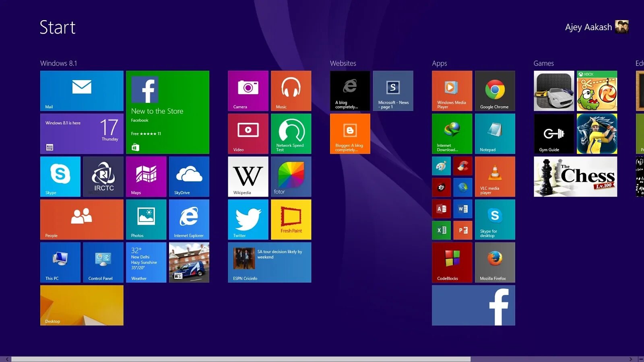Launch the Fresh Paint tile

[x=291, y=220]
